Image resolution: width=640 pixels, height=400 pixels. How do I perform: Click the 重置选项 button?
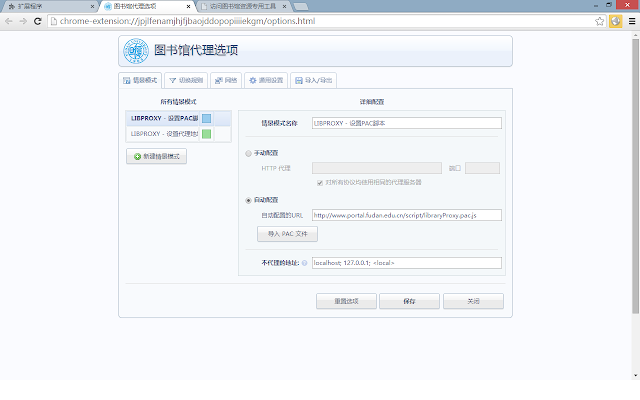[346, 301]
